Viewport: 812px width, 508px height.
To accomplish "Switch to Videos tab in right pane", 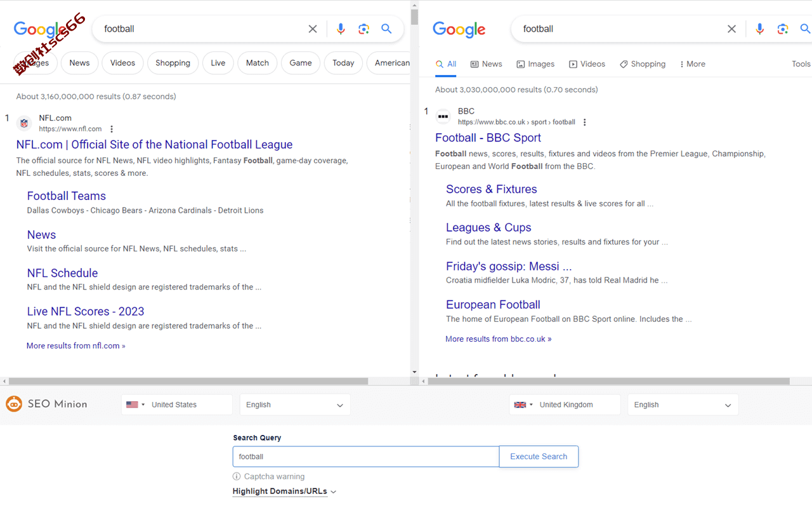I will coord(587,64).
